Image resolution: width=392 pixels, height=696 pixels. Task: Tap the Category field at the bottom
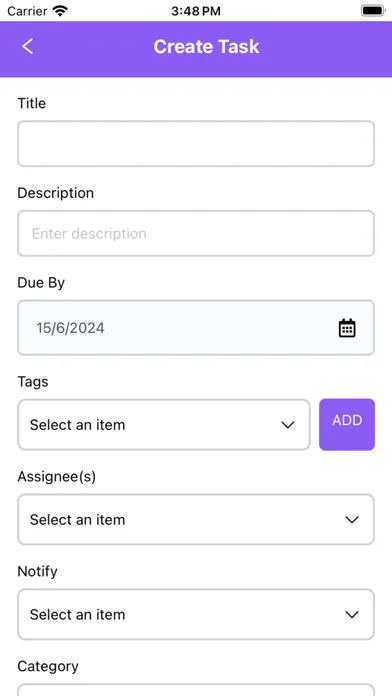coord(196,690)
